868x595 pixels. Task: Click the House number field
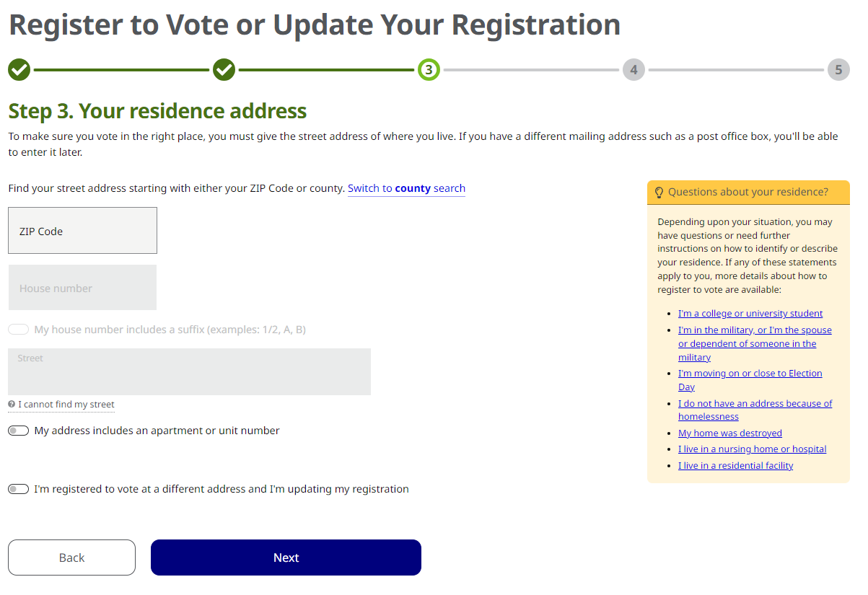[x=82, y=288]
